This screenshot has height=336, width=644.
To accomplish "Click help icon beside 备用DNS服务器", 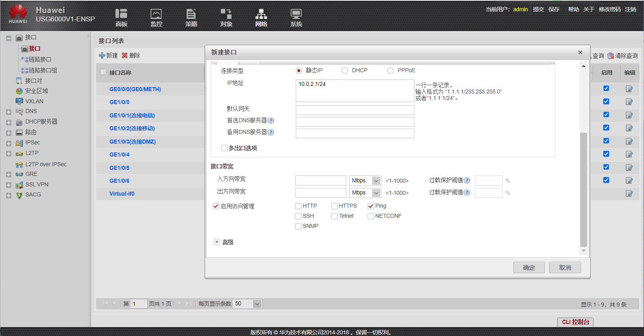I will [x=271, y=132].
